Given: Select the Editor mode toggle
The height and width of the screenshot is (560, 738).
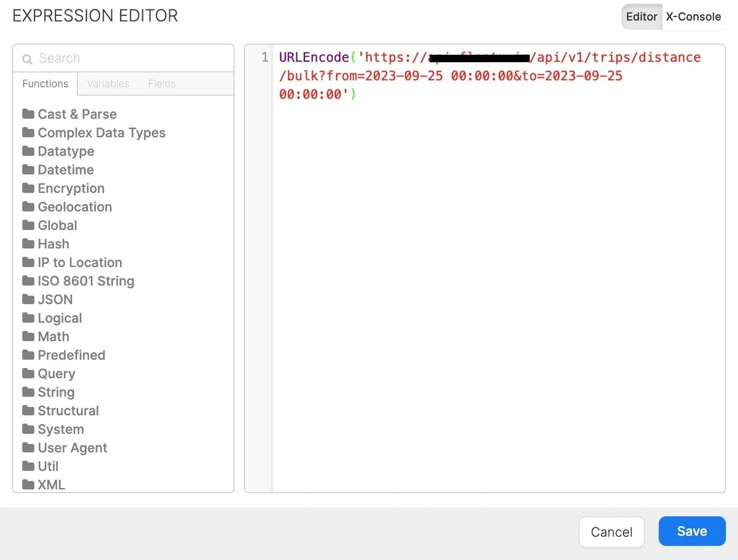Looking at the screenshot, I should [x=641, y=17].
